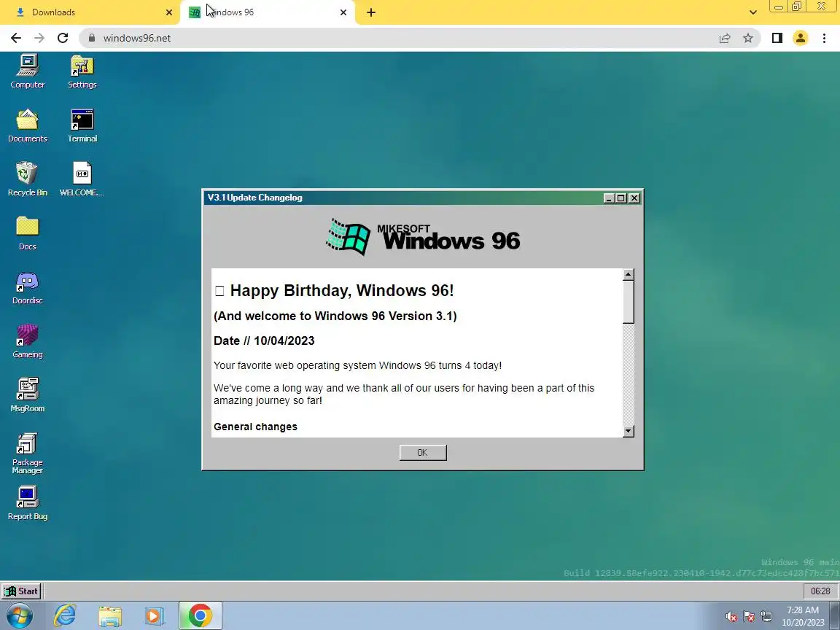Click OK in the changelog dialog
The width and height of the screenshot is (840, 630).
point(423,453)
